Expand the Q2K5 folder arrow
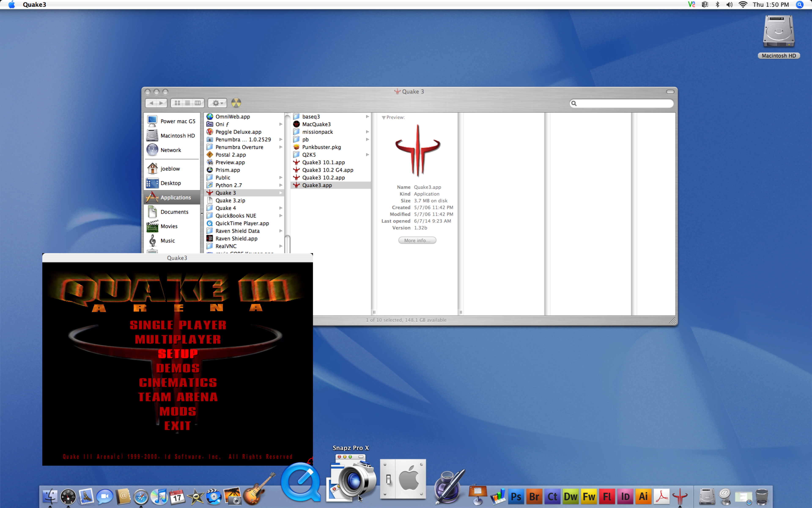Image resolution: width=812 pixels, height=508 pixels. pos(368,155)
